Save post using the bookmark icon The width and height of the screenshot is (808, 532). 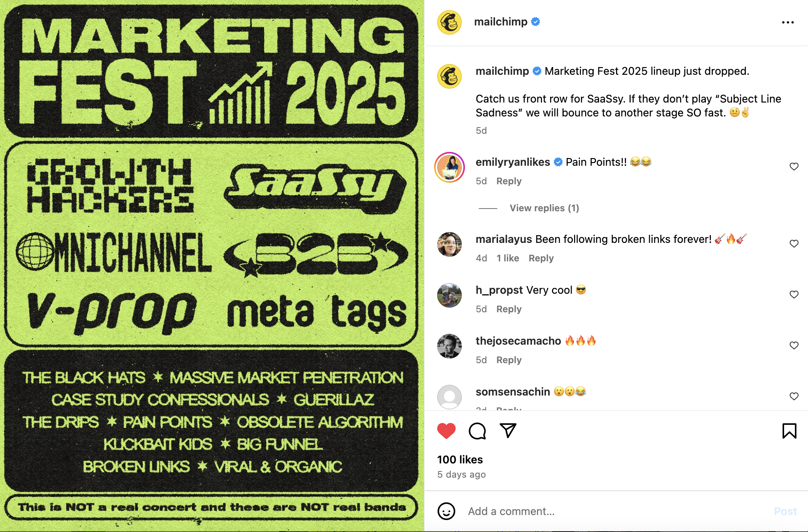pos(789,431)
